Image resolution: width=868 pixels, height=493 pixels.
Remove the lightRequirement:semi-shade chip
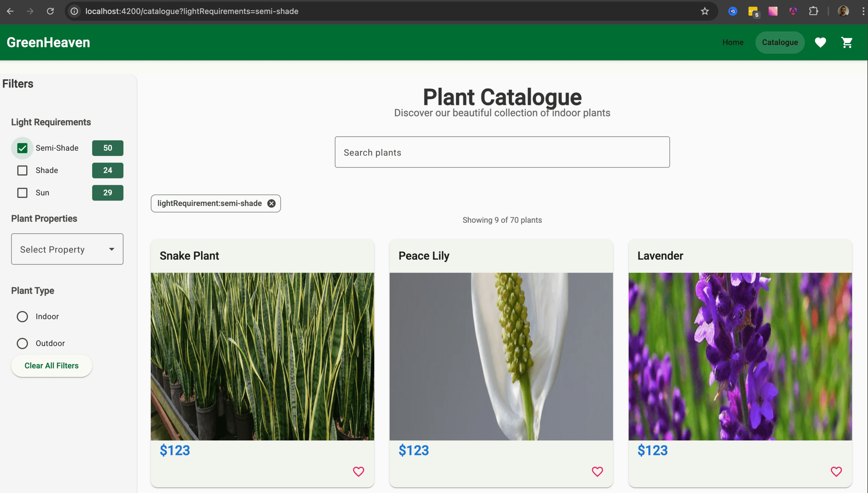271,203
